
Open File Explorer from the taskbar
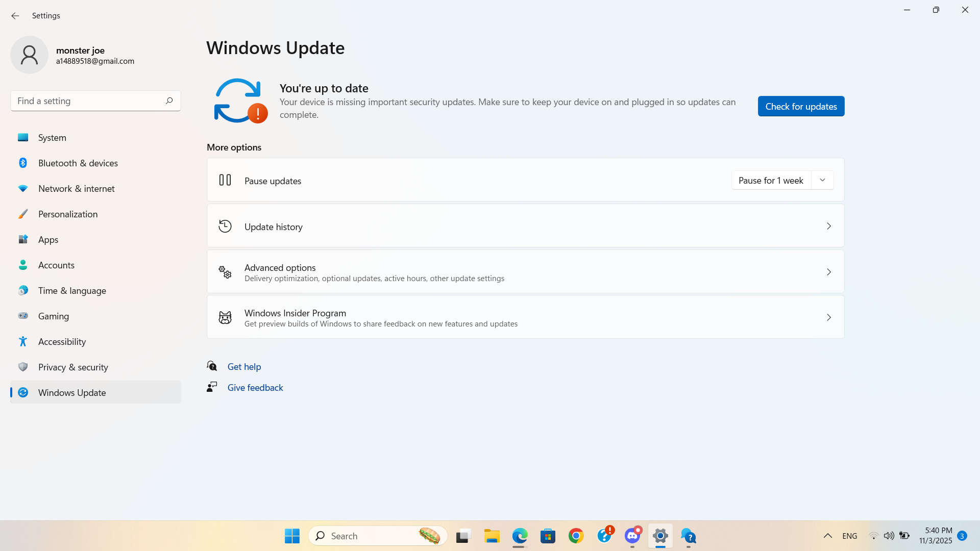pyautogui.click(x=492, y=536)
